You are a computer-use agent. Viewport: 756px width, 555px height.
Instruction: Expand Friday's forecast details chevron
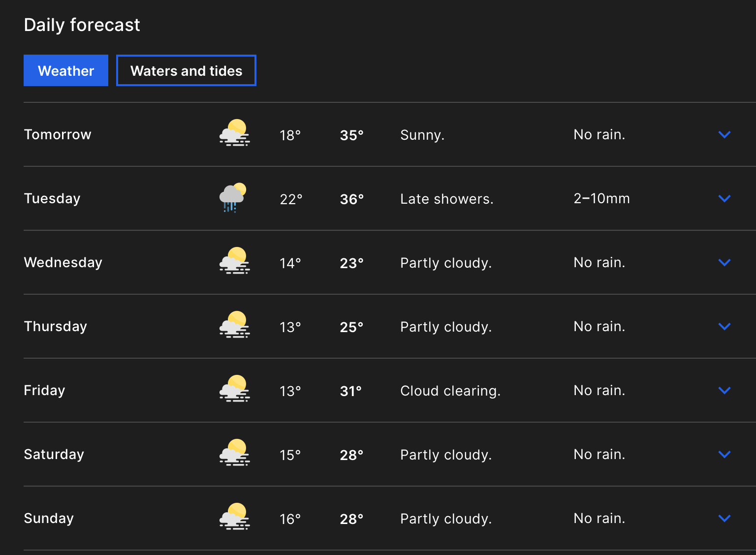(x=724, y=390)
